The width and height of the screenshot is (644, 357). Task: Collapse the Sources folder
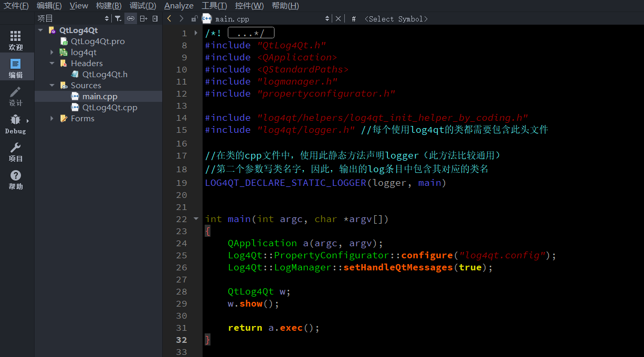51,85
